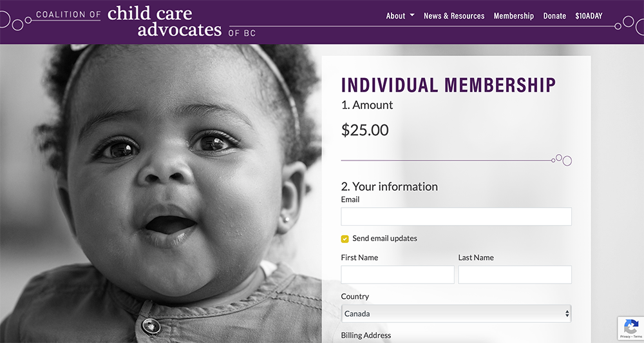The height and width of the screenshot is (343, 644).
Task: Open the About menu
Action: (400, 15)
